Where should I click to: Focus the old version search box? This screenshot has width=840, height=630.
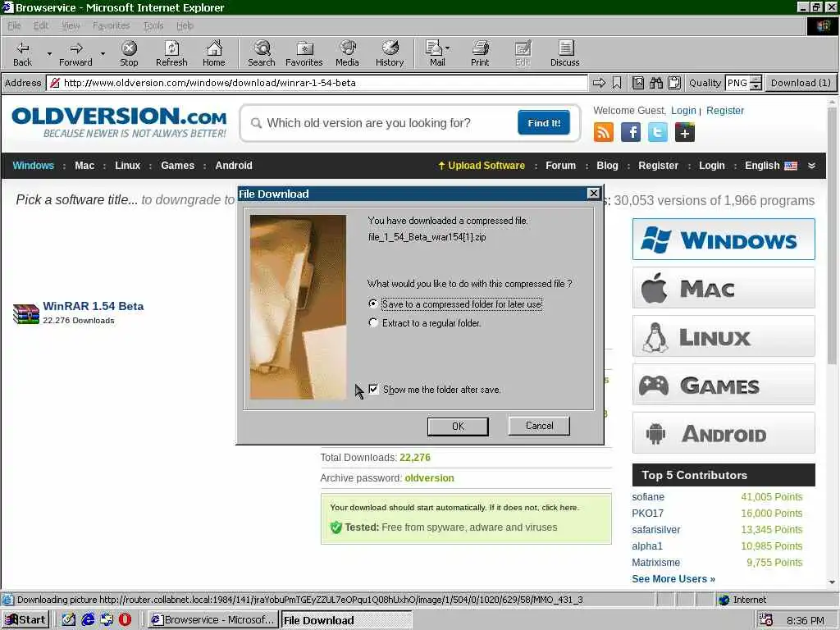click(377, 123)
